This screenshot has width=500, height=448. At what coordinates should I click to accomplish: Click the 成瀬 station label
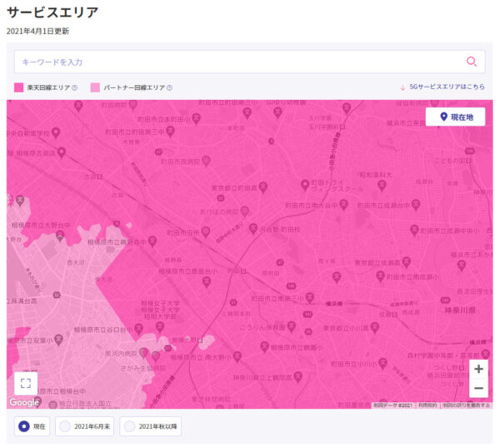pyautogui.click(x=388, y=314)
